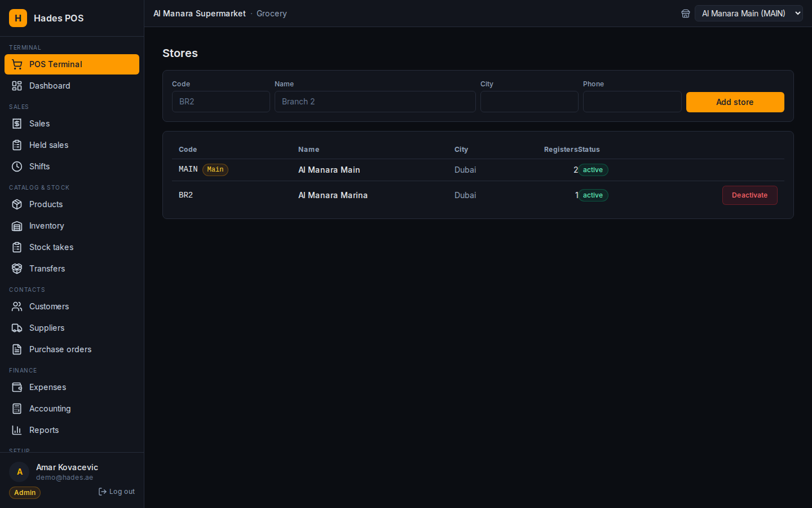Click the Shifts clock icon
Image resolution: width=812 pixels, height=508 pixels.
(x=17, y=167)
